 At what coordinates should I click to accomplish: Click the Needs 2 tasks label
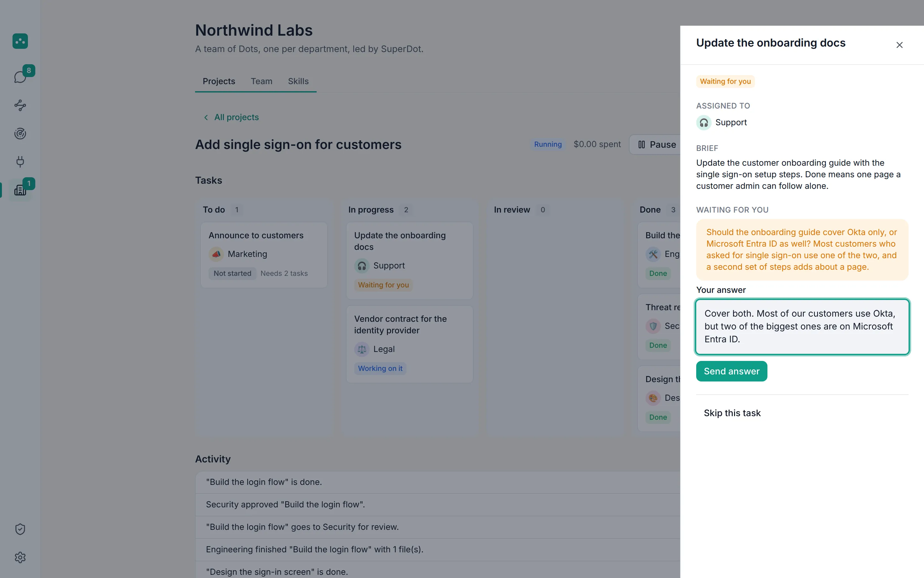[x=284, y=274]
